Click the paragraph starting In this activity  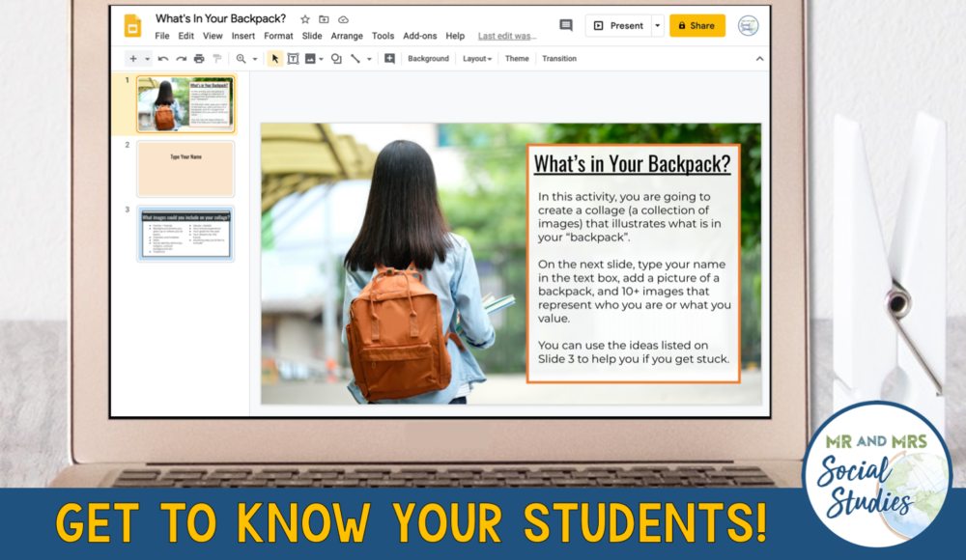(x=630, y=217)
